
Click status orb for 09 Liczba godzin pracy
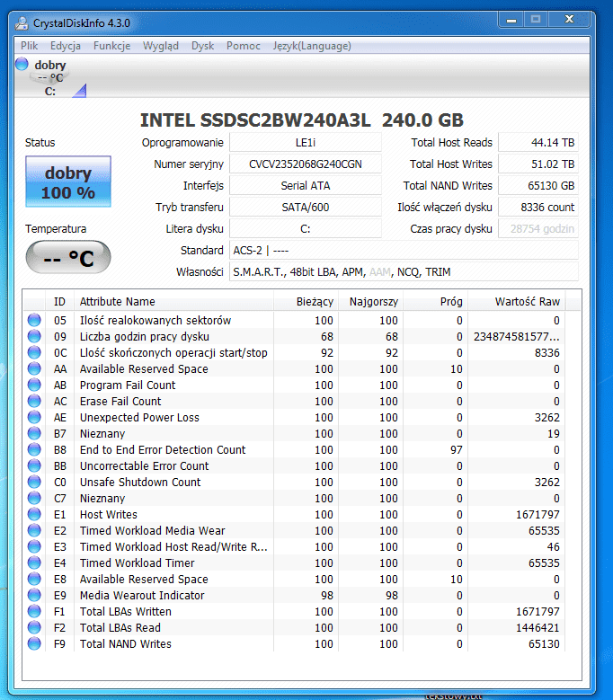click(x=34, y=336)
